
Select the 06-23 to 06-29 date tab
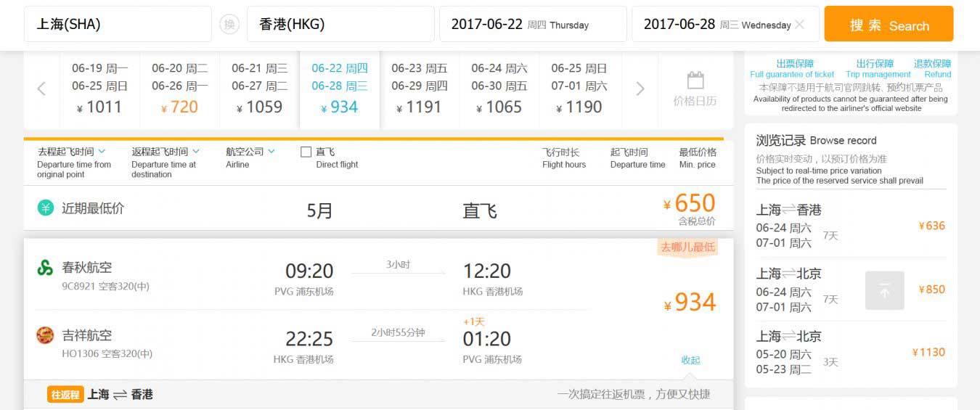(419, 89)
